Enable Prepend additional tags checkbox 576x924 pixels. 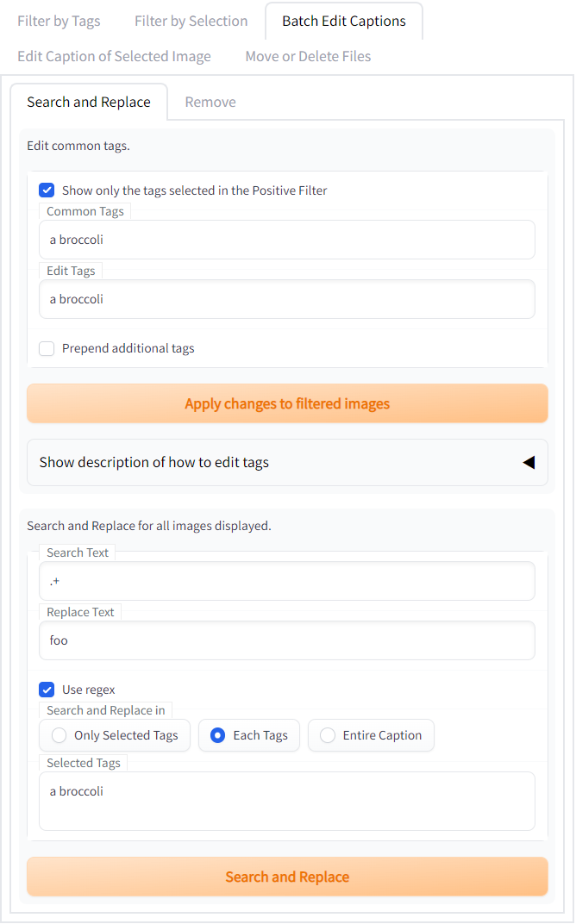click(47, 348)
